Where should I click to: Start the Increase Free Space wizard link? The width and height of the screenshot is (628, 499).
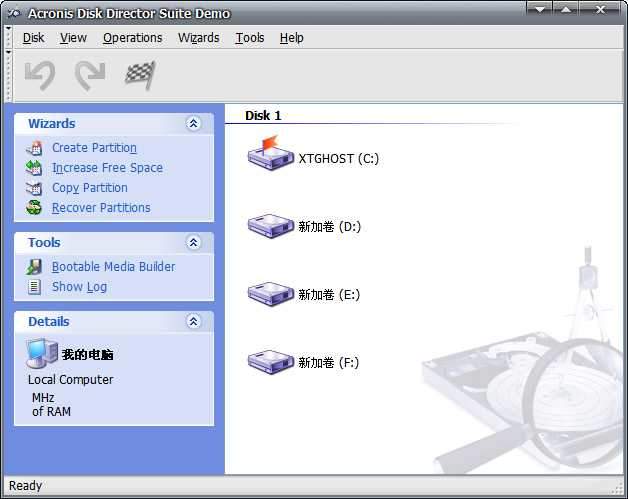tap(107, 168)
